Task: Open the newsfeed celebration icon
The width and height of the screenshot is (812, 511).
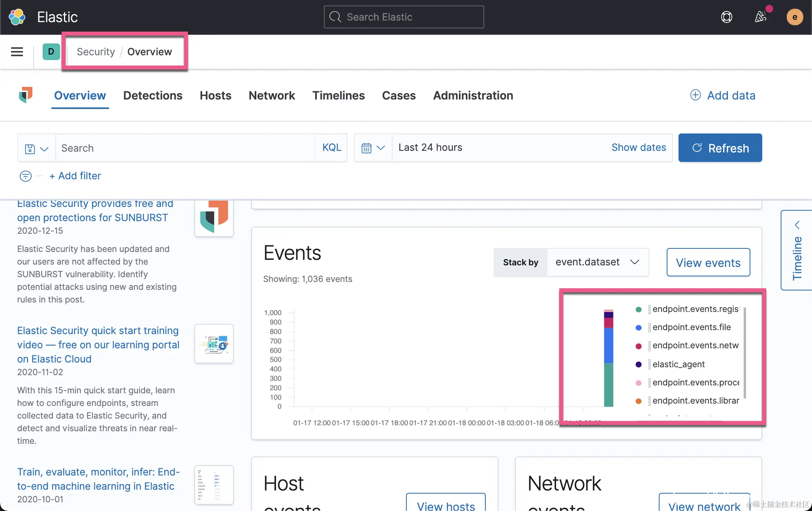Action: (760, 17)
